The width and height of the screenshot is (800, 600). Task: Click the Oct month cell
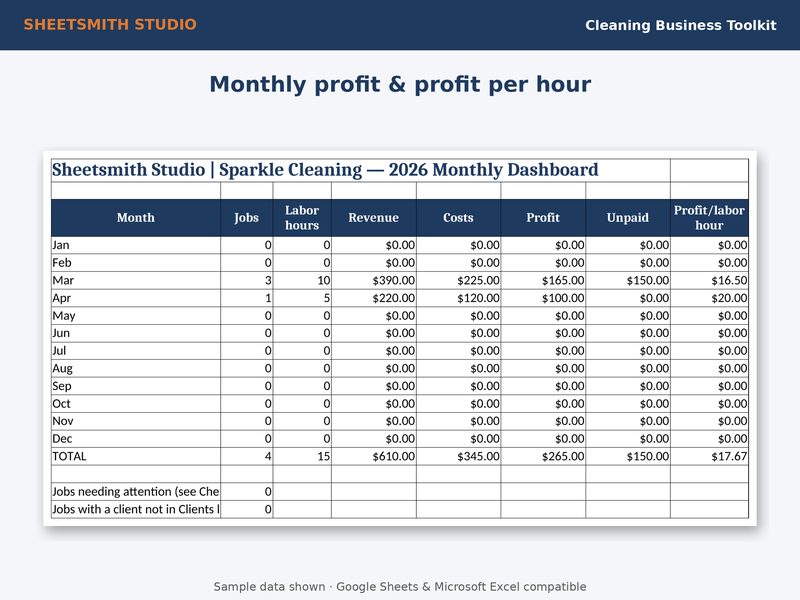click(x=136, y=404)
